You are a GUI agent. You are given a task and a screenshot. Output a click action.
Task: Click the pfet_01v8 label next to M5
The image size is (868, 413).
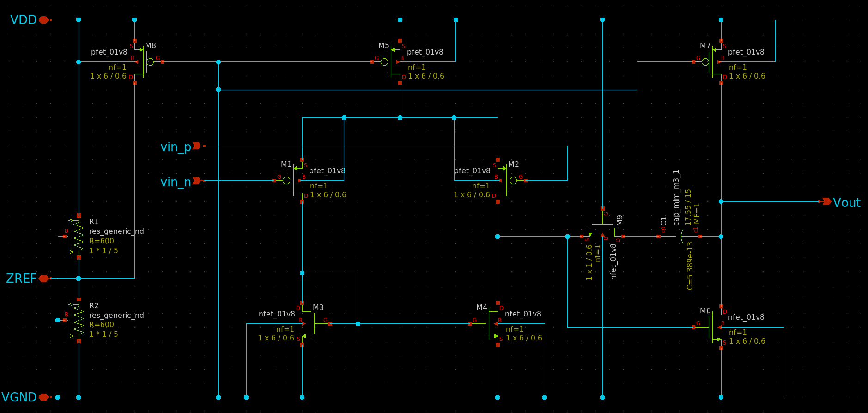coord(425,52)
